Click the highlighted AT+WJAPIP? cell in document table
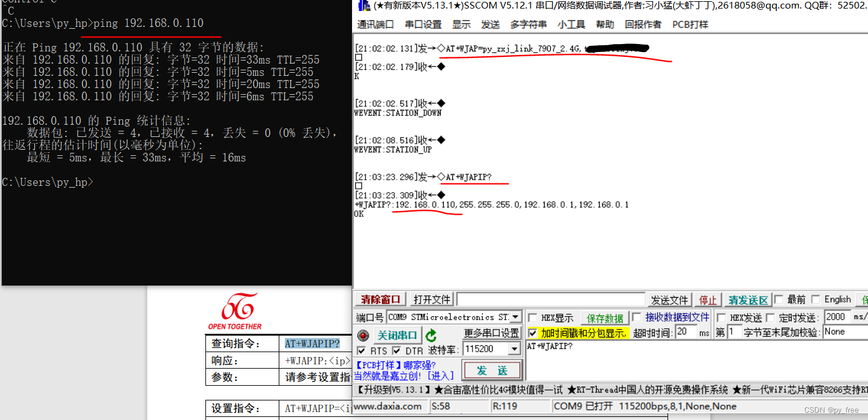Viewport: 868px width, 420px height. (312, 344)
